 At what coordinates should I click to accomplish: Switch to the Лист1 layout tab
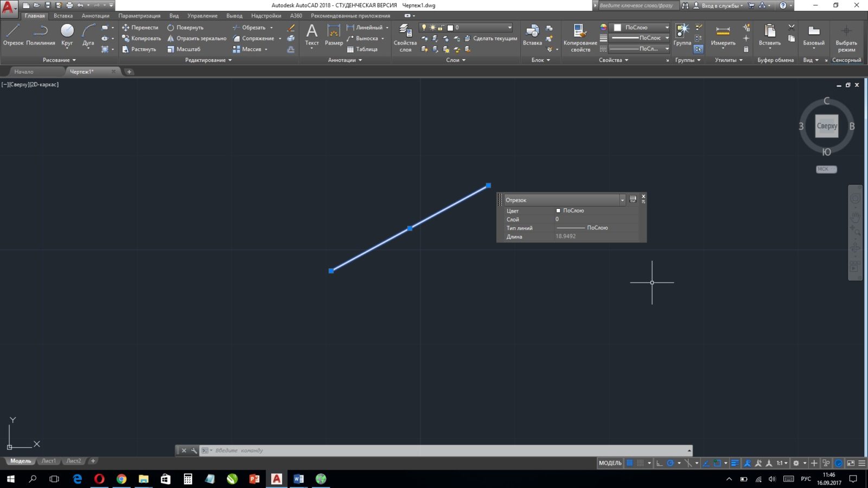(x=49, y=461)
